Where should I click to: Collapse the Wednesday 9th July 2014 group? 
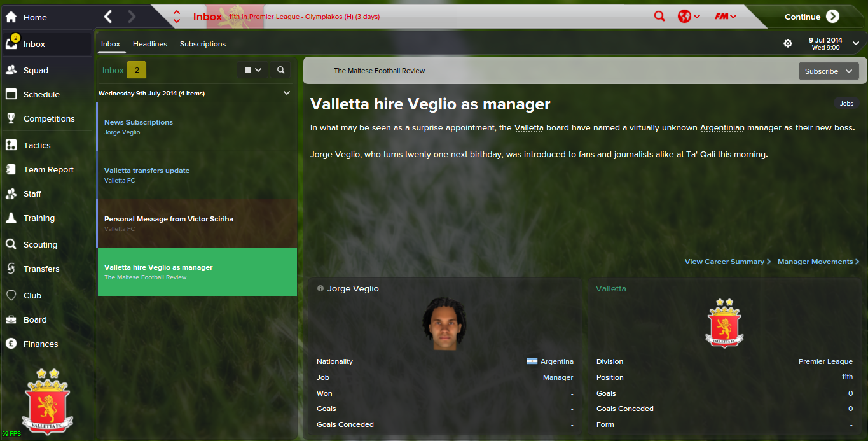(x=286, y=93)
